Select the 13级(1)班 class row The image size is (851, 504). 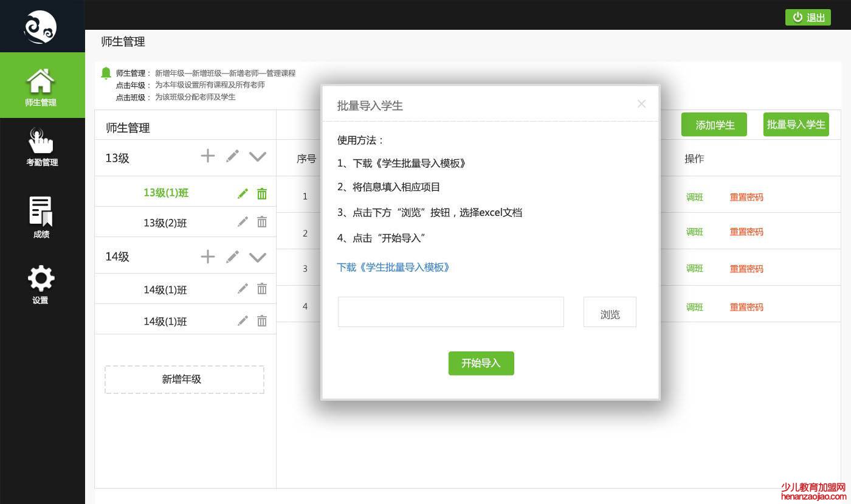(185, 192)
